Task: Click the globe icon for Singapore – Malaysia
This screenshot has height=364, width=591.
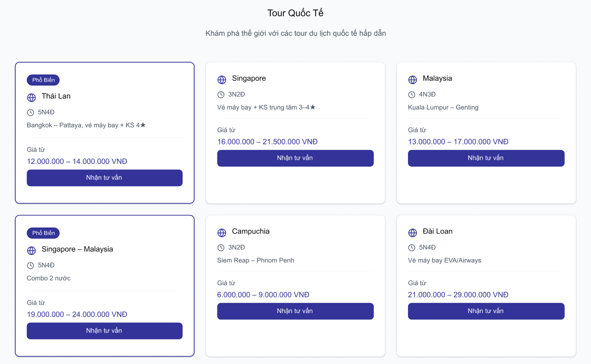Action: click(x=31, y=251)
